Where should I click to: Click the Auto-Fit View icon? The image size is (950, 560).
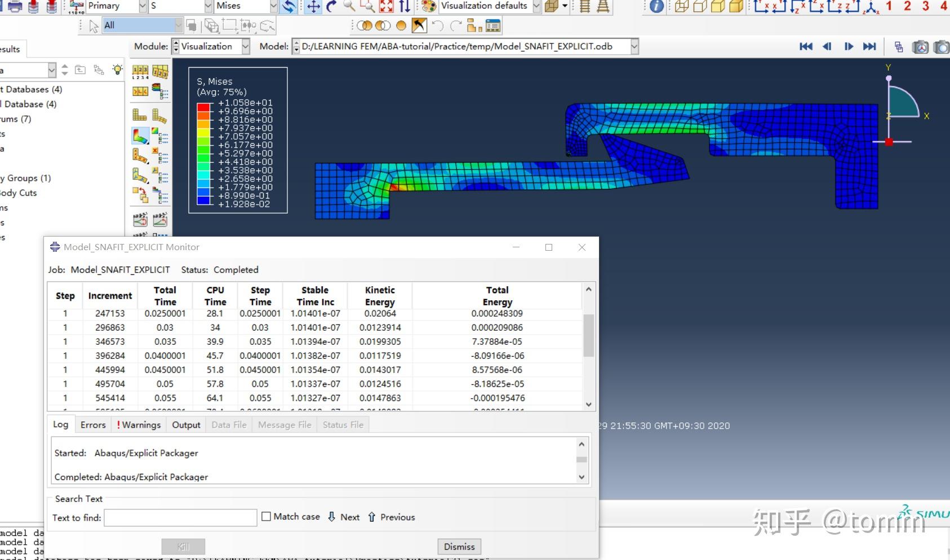(x=386, y=7)
